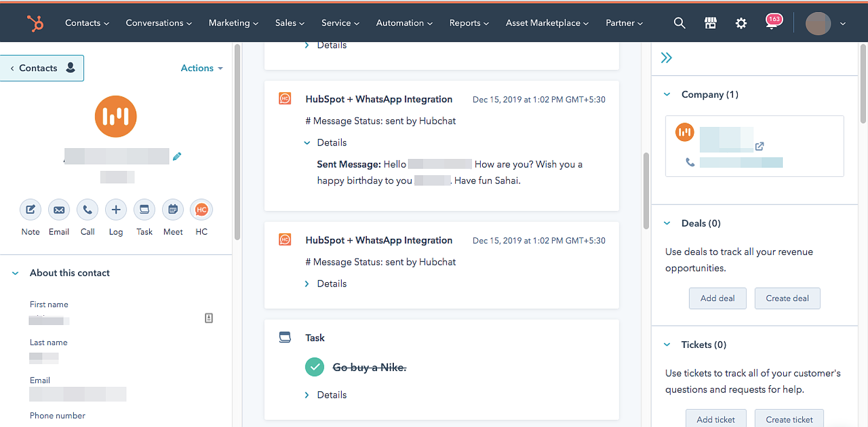868x427 pixels.
Task: Click the timeline vertical scrollbar
Action: pyautogui.click(x=646, y=191)
